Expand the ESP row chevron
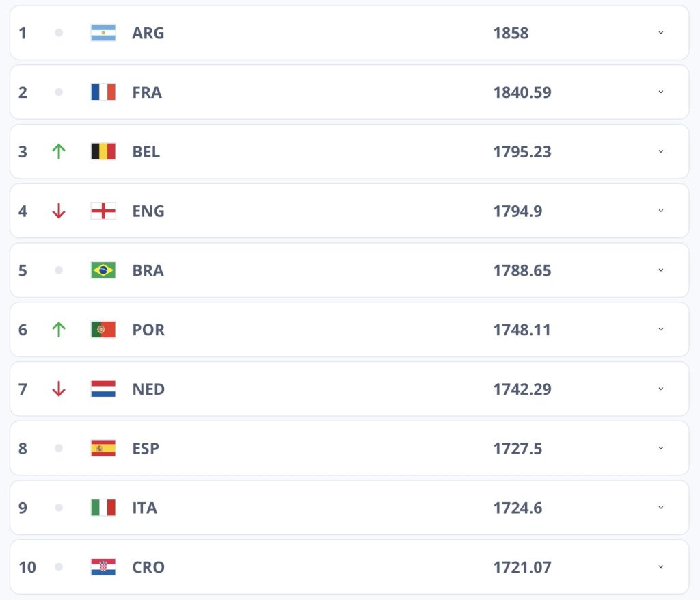Viewport: 700px width, 600px height. tap(661, 448)
